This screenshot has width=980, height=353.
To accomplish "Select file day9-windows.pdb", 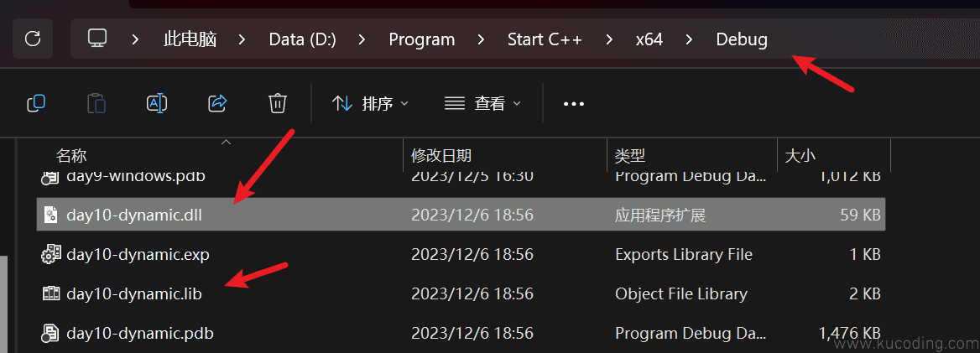I will click(136, 176).
